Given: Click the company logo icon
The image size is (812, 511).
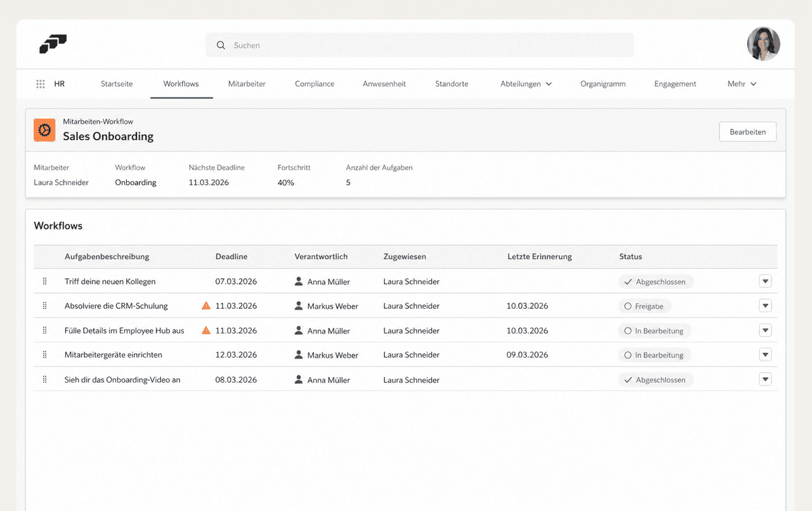Looking at the screenshot, I should click(53, 44).
